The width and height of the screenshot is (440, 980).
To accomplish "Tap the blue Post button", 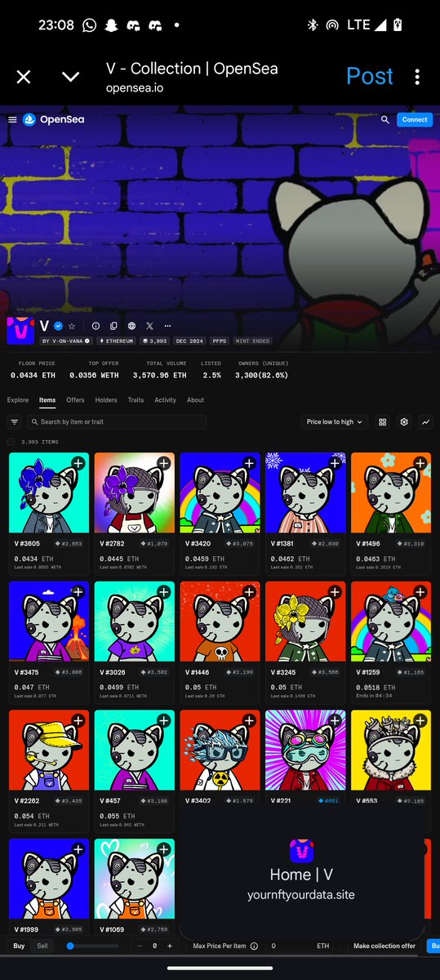I will point(370,76).
